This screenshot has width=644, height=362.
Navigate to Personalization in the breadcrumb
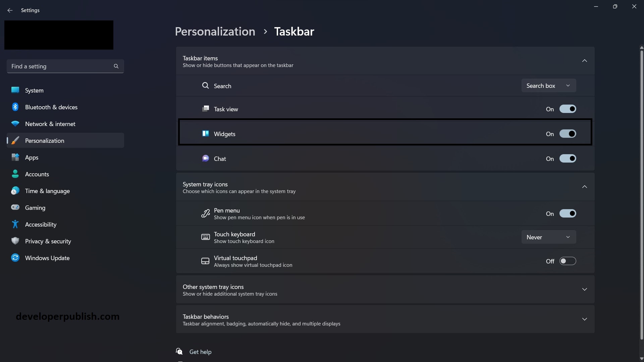click(x=215, y=31)
